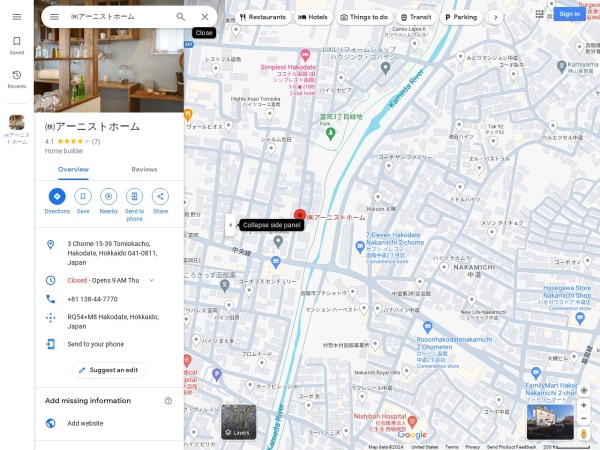Get Directions to the place
Viewport: 600px width, 450px height.
(57, 201)
